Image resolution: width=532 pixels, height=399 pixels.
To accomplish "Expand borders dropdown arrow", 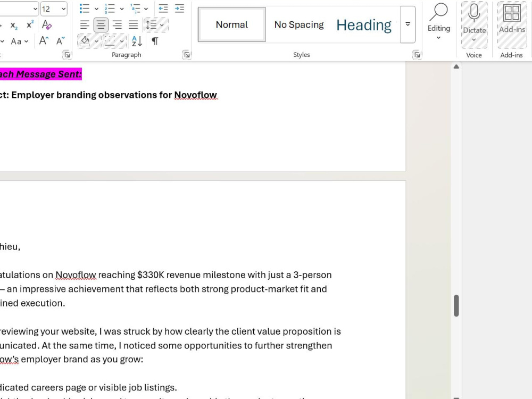I will click(122, 41).
